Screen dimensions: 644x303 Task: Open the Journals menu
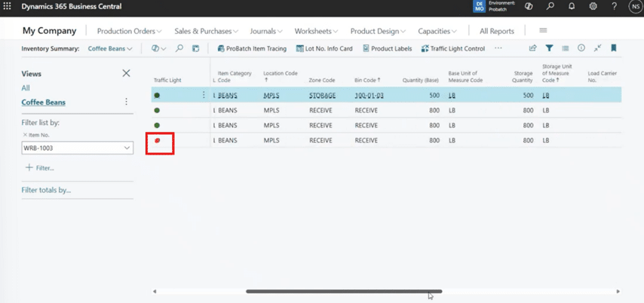tap(265, 31)
